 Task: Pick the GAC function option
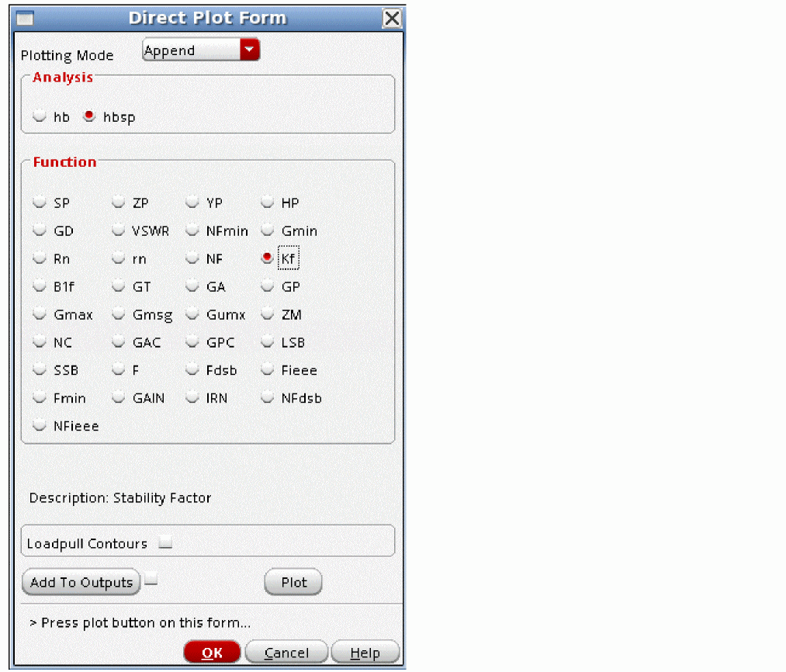(x=118, y=341)
